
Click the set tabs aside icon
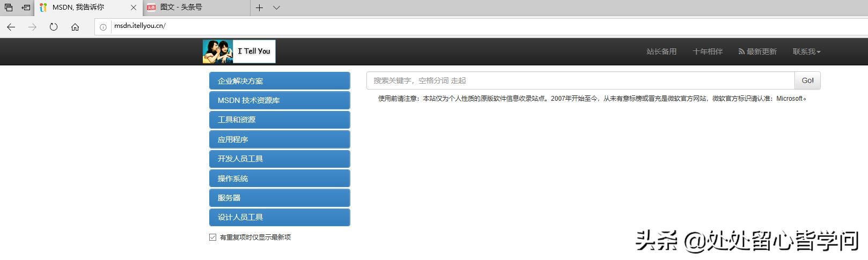coord(26,8)
